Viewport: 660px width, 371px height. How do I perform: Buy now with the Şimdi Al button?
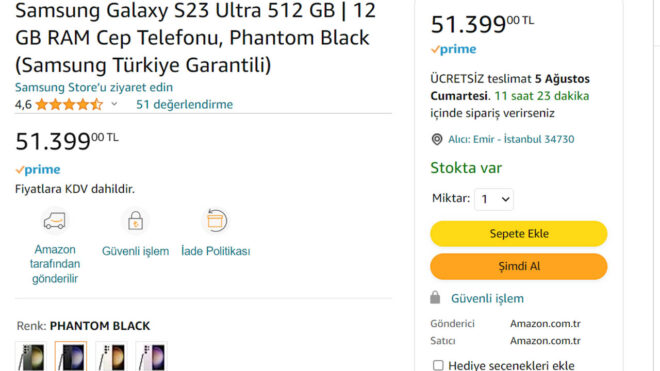tap(519, 267)
